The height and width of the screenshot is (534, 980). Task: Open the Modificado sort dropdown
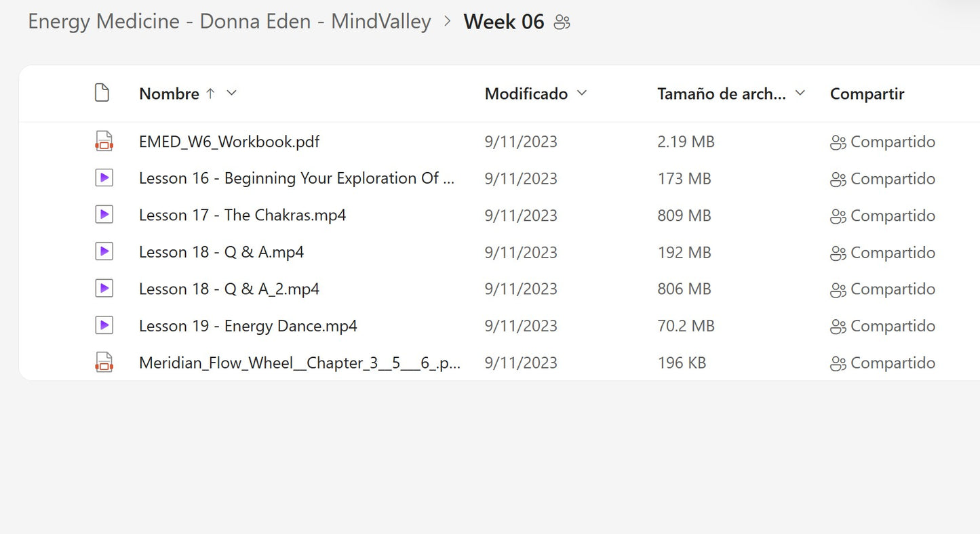tap(581, 94)
